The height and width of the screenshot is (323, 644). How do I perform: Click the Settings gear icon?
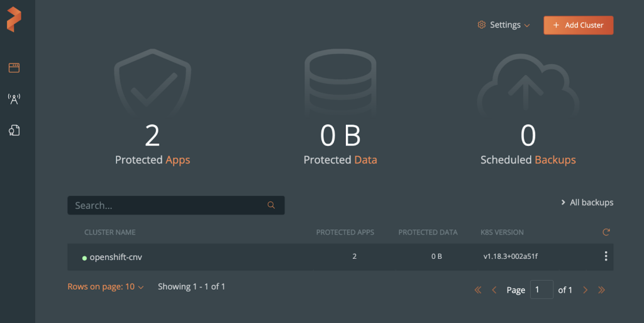(x=482, y=25)
